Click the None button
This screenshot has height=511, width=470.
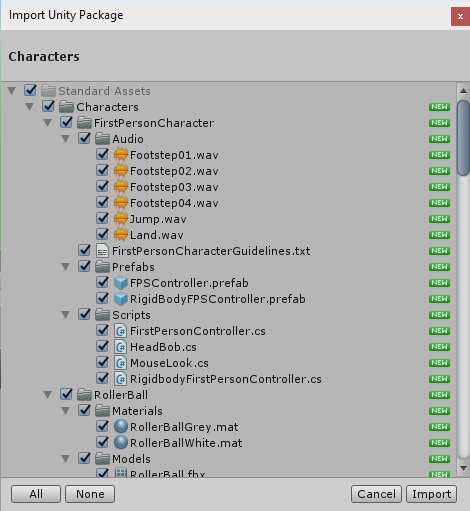(90, 494)
